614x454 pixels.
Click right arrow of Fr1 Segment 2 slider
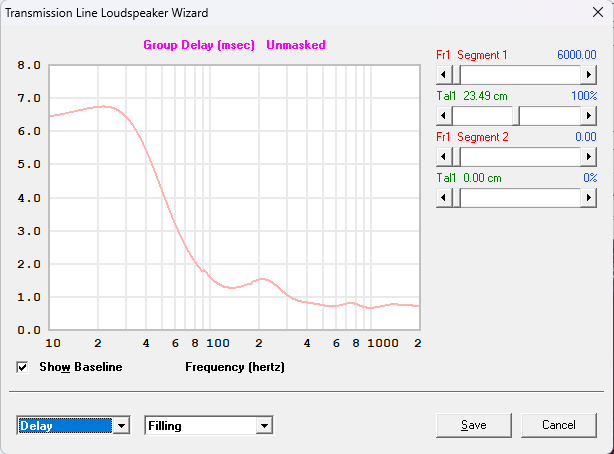click(x=589, y=157)
